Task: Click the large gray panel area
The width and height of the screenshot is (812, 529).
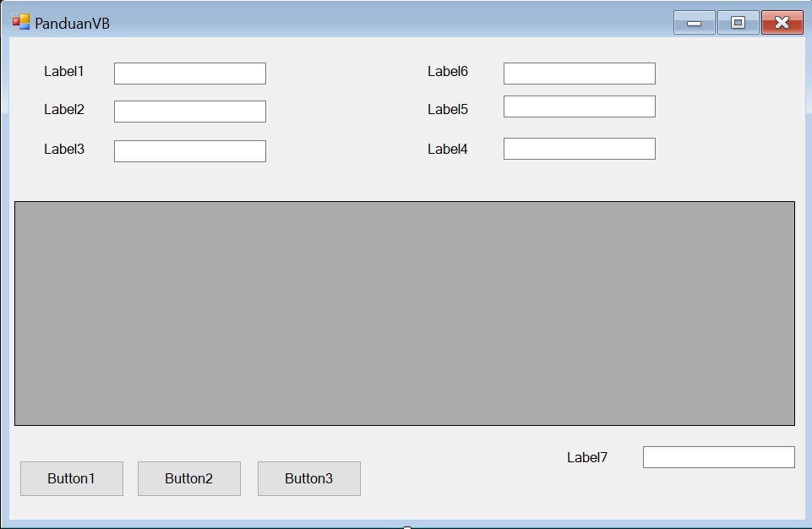Action: click(406, 313)
